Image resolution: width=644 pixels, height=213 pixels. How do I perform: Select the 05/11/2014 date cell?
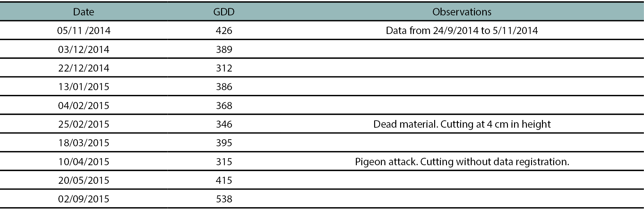(83, 30)
